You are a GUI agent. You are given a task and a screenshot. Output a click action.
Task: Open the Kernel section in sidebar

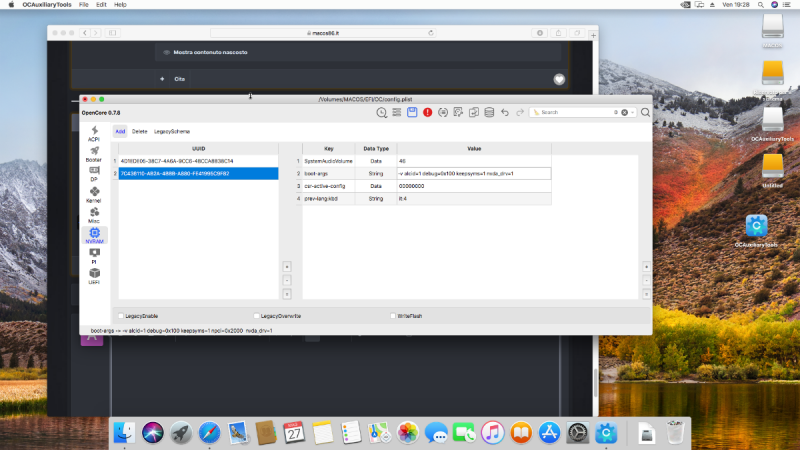coord(94,195)
